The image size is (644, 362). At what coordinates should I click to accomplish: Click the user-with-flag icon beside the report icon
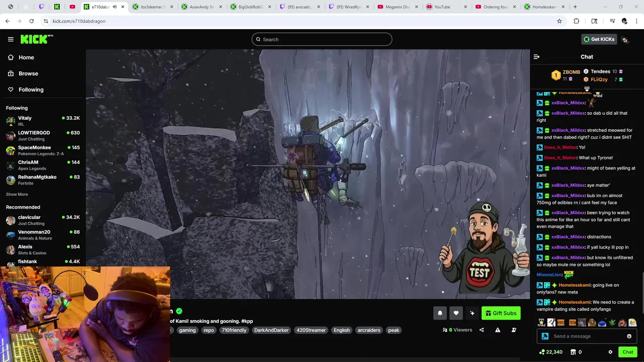click(514, 330)
